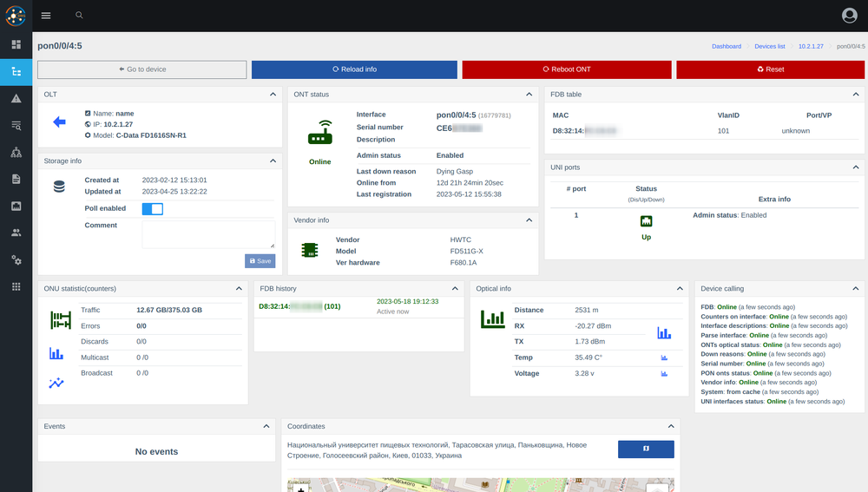
Task: Open the Voltage chart icon
Action: (x=664, y=374)
